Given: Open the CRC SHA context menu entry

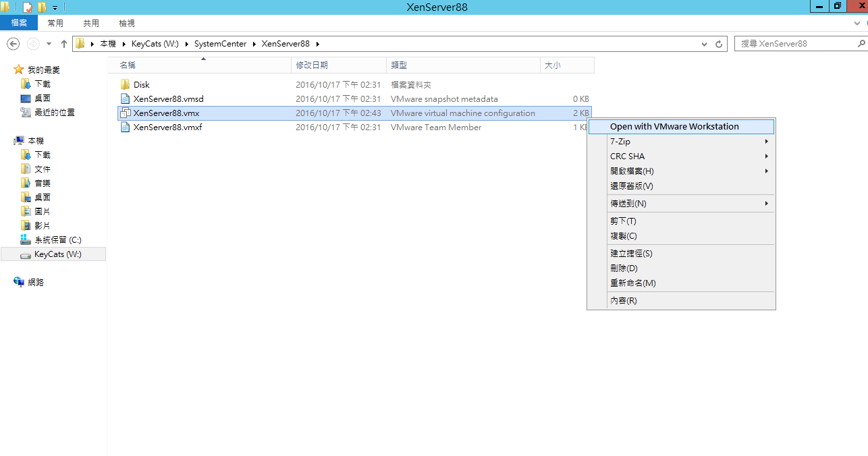Looking at the screenshot, I should coord(681,156).
